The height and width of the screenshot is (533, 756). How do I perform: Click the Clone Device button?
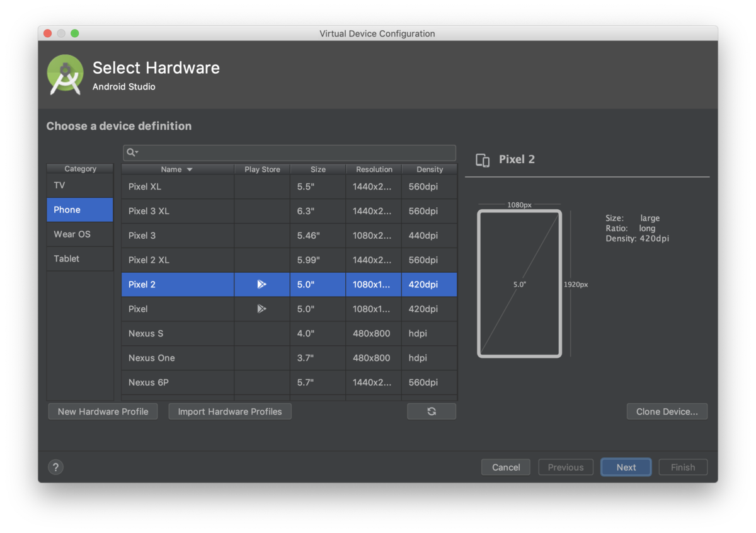point(667,411)
